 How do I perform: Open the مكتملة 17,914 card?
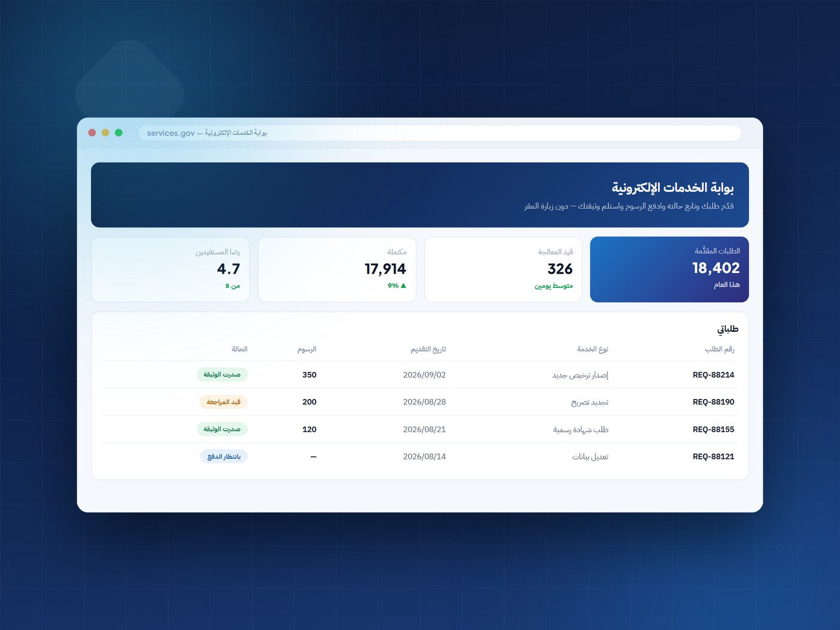[337, 269]
